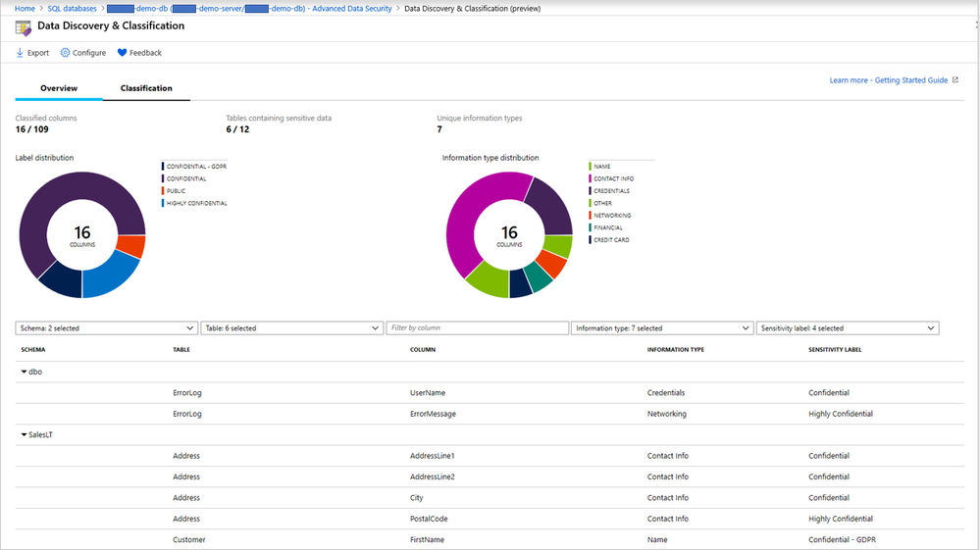Open Information type: 7 selected dropdown
Viewport: 980px width, 550px height.
[x=662, y=328]
